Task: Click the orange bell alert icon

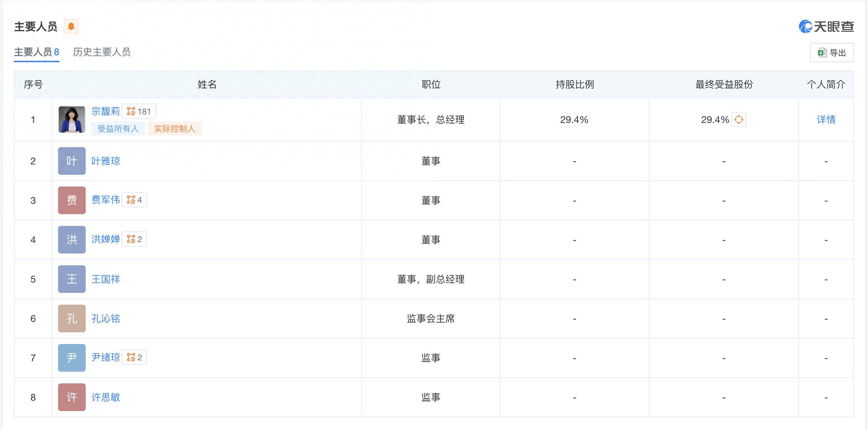Action: click(71, 27)
